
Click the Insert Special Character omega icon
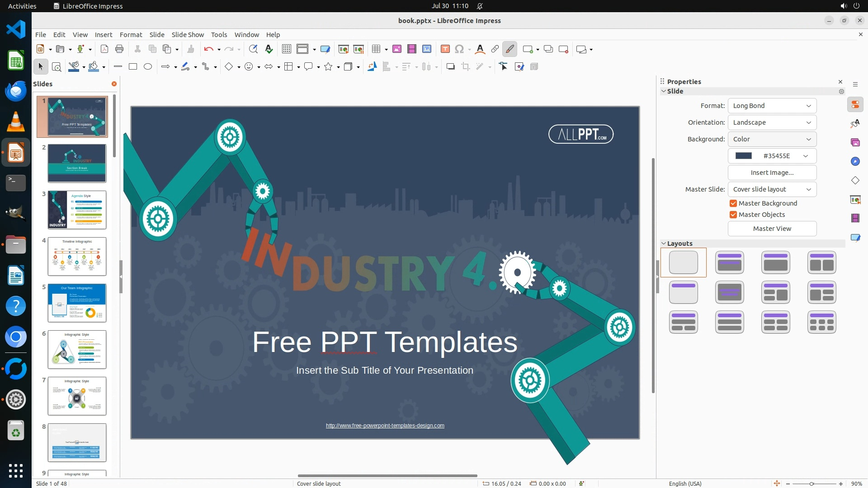459,49
